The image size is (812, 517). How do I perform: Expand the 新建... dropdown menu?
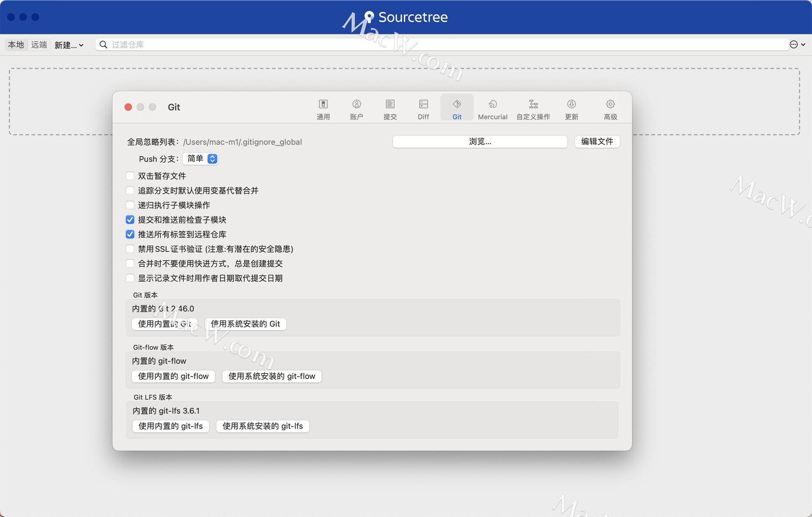[x=69, y=45]
